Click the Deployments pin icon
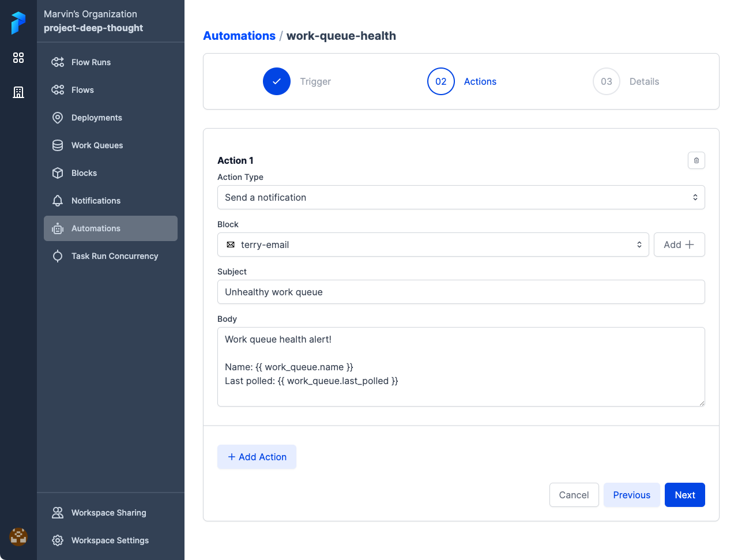Viewport: 738px width, 560px height. tap(58, 118)
